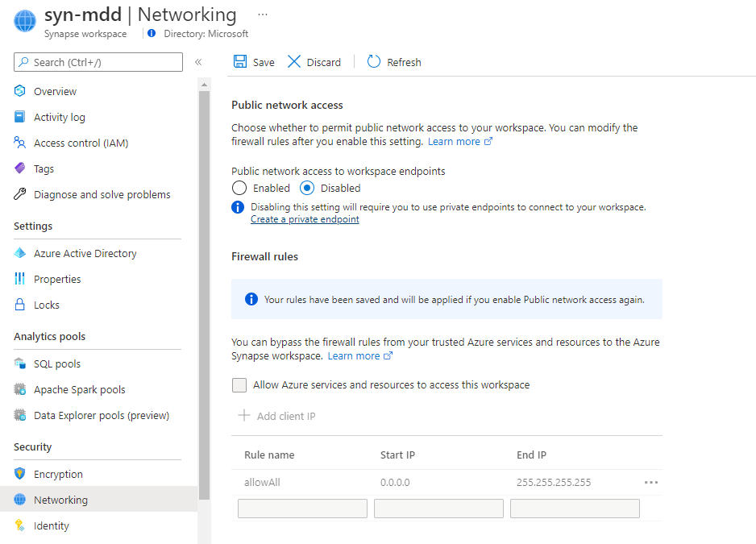Click Save button label
756x544 pixels.
tap(264, 62)
